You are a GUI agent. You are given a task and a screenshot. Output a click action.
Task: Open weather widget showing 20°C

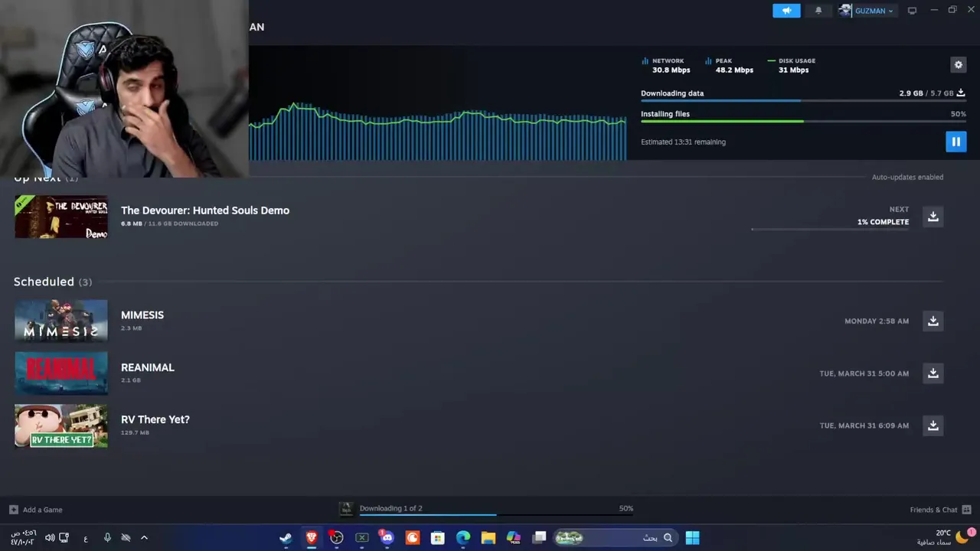click(x=946, y=537)
